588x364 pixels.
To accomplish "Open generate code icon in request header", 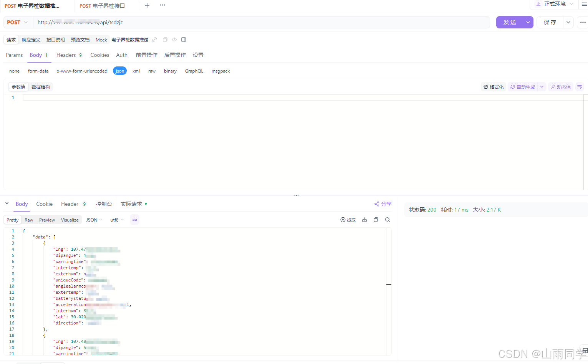I will [174, 40].
